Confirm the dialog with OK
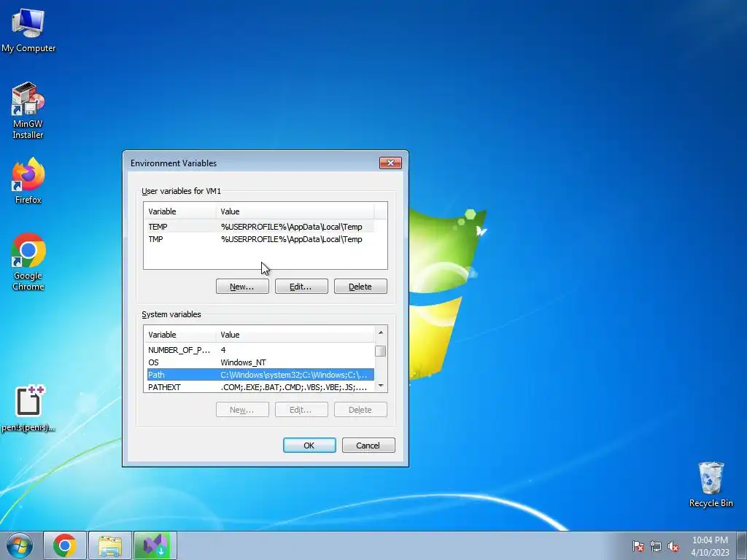The height and width of the screenshot is (560, 747). [x=309, y=446]
